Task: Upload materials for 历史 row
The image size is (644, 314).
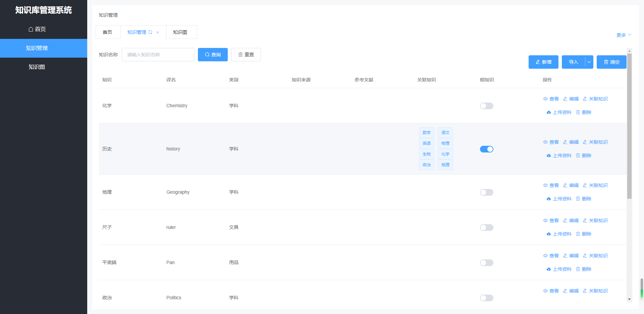Action: click(x=559, y=155)
